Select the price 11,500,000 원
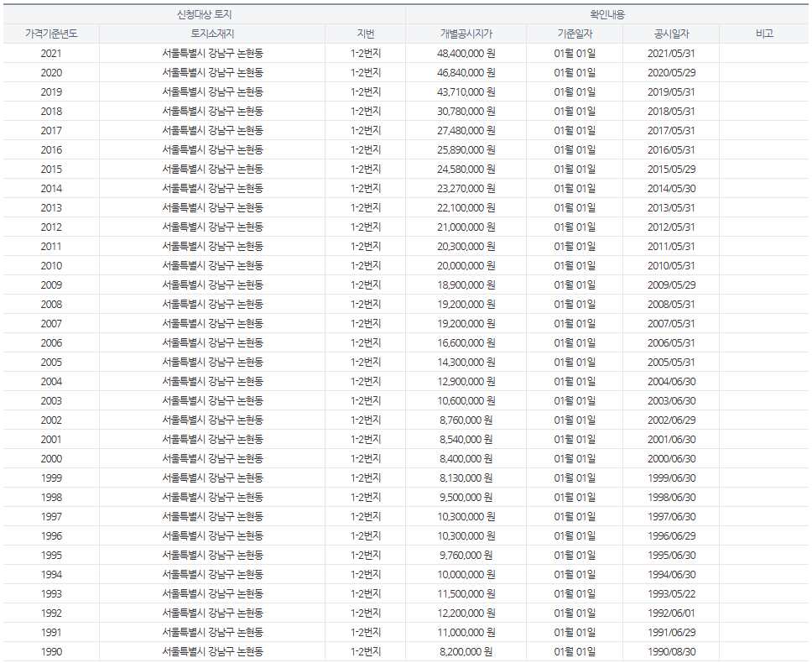812x663 pixels. [x=466, y=593]
